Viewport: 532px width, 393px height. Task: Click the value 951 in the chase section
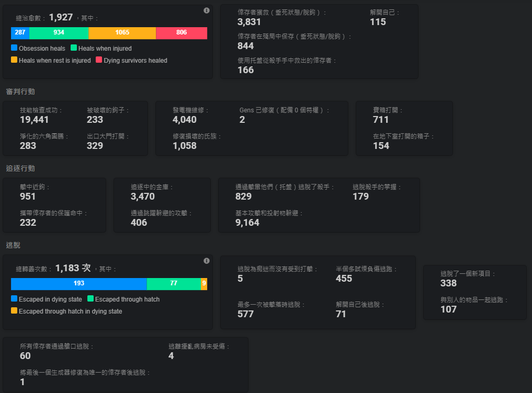28,196
